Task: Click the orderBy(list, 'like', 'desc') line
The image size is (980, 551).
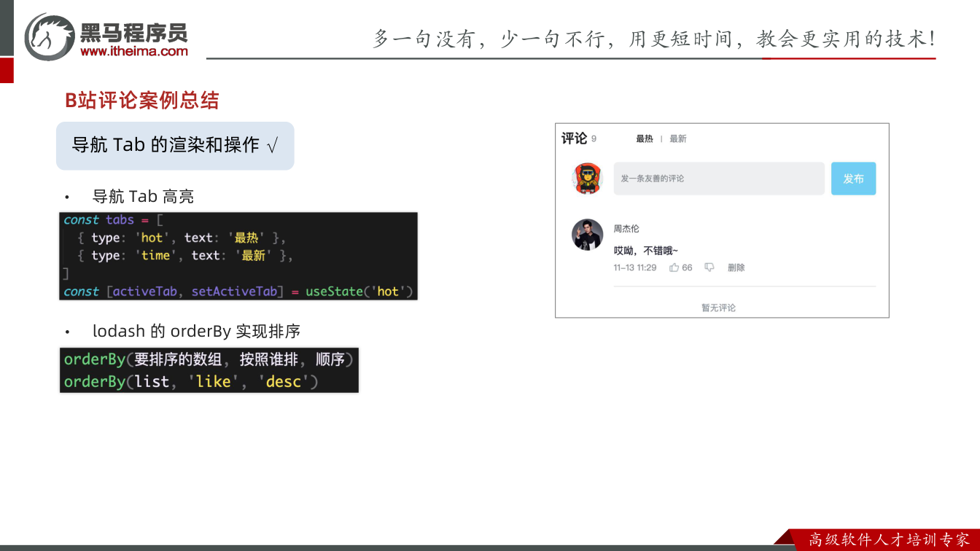Action: click(x=191, y=381)
